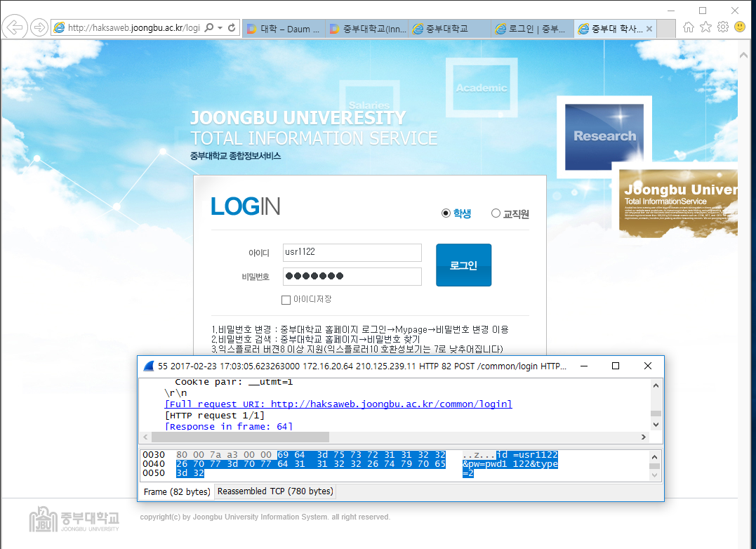Viewport: 756px width, 549px height.
Task: Open the address bar dropdown arrow
Action: (x=220, y=28)
